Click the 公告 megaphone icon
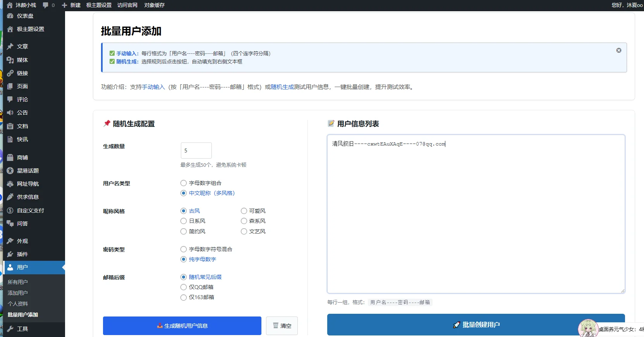 pos(10,113)
